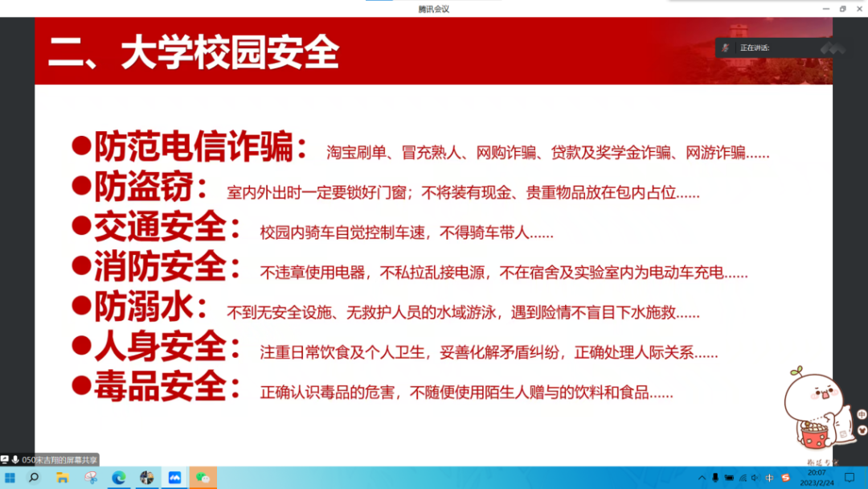868x489 pixels.
Task: Click the screen share banner for 宋吉翔
Action: point(48,460)
